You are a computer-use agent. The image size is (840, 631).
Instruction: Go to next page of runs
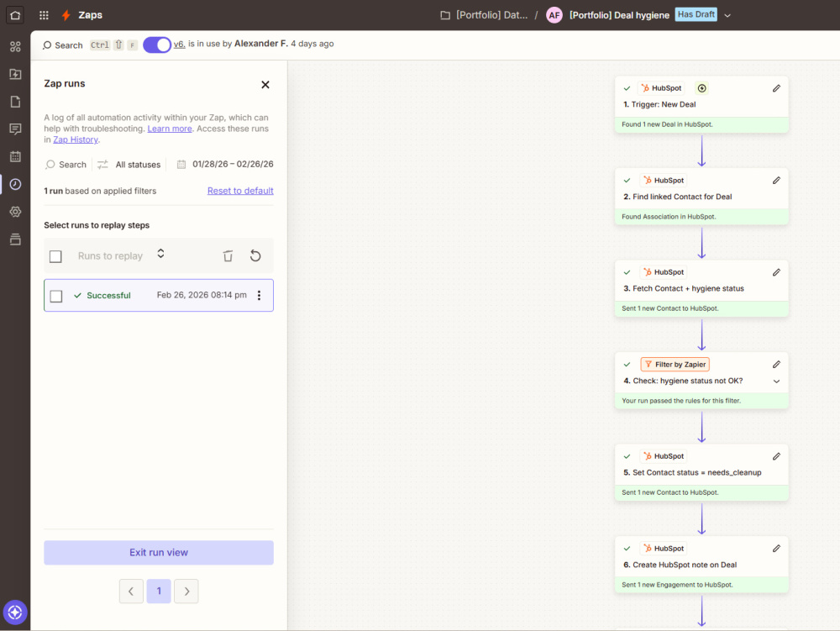(186, 592)
